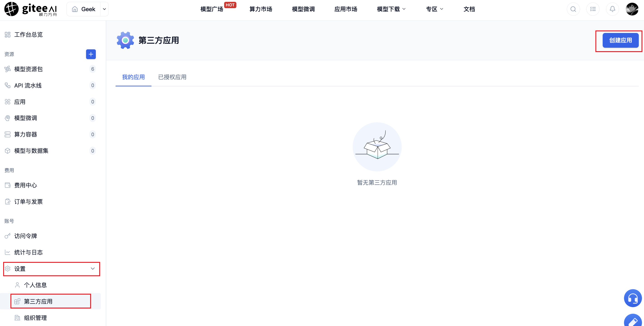The height and width of the screenshot is (326, 644).
Task: Click the 模型资源包 icon
Action: tap(7, 69)
